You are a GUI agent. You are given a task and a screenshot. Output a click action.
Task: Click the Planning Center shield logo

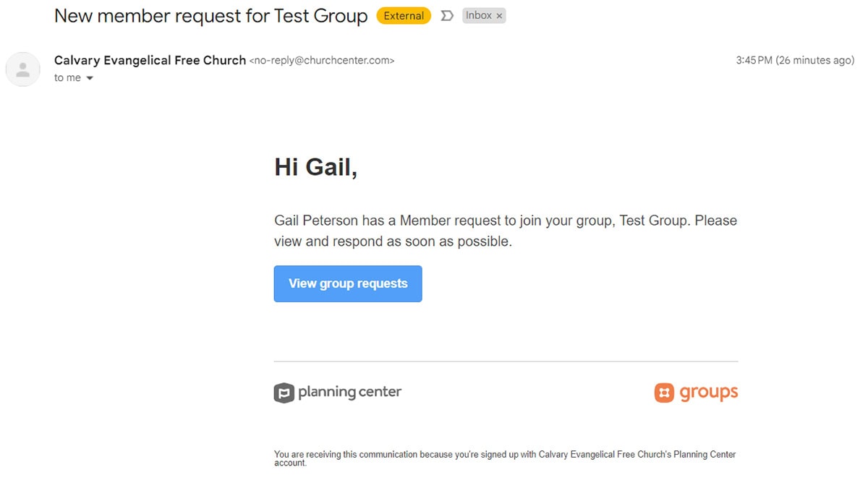(x=284, y=393)
